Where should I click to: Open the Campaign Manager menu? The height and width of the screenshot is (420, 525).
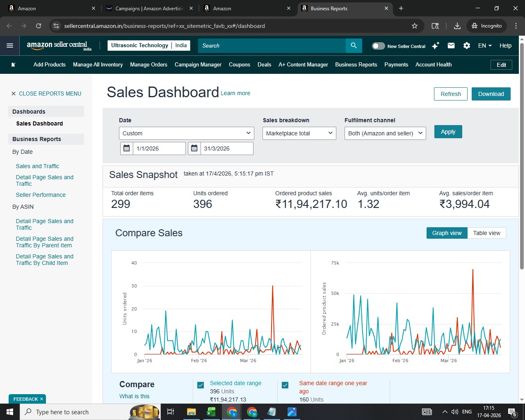(x=198, y=65)
